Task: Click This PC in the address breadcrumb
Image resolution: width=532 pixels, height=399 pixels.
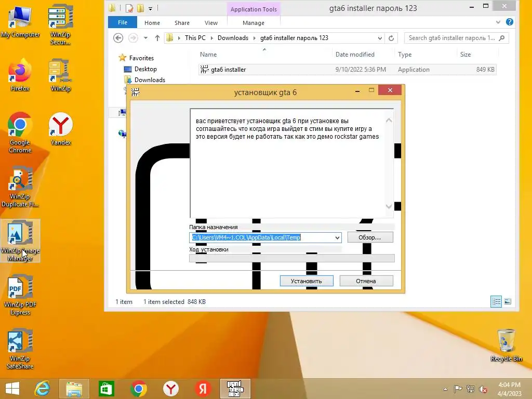Action: pyautogui.click(x=195, y=38)
